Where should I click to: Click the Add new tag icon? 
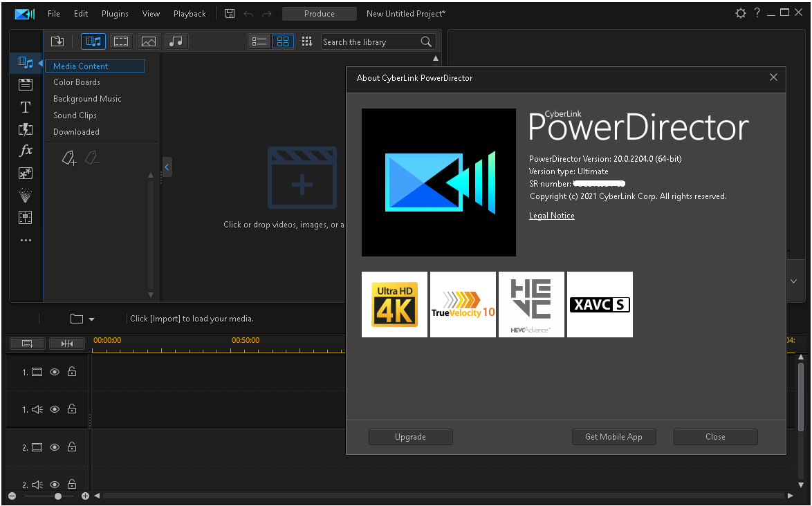click(x=69, y=158)
